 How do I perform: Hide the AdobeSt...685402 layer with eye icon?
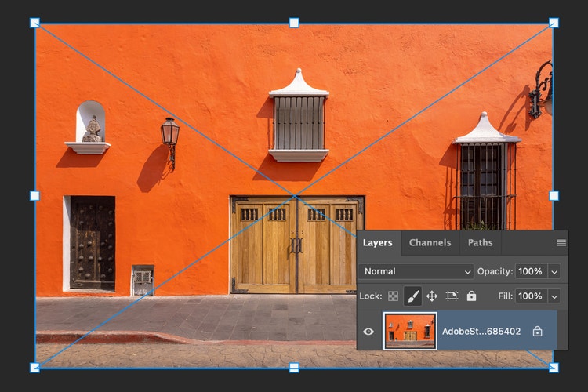pyautogui.click(x=368, y=332)
